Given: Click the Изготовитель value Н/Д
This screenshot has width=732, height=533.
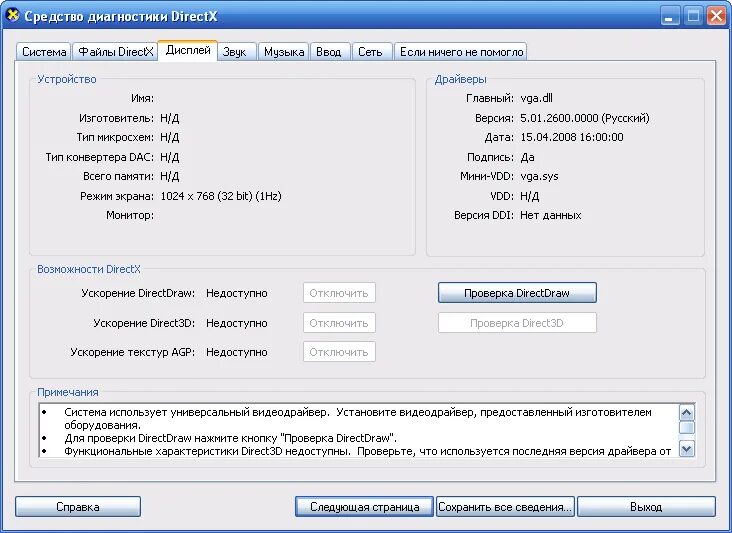Looking at the screenshot, I should pos(169,118).
